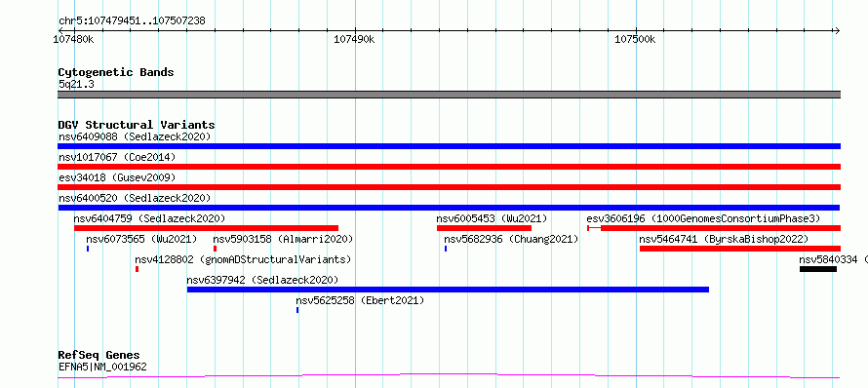The width and height of the screenshot is (868, 388).
Task: Select the red esv34018 variant bar
Action: tap(449, 187)
